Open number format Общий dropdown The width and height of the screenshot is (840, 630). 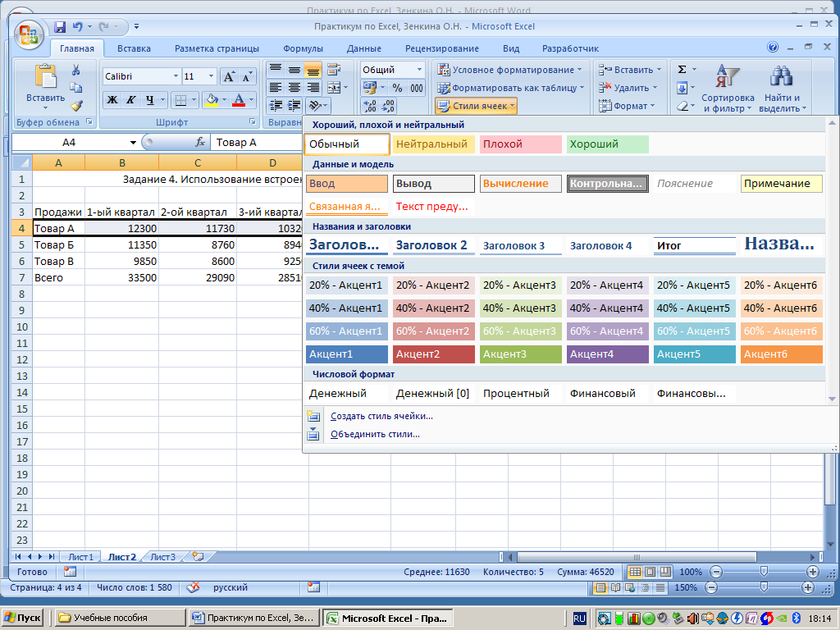pos(419,70)
